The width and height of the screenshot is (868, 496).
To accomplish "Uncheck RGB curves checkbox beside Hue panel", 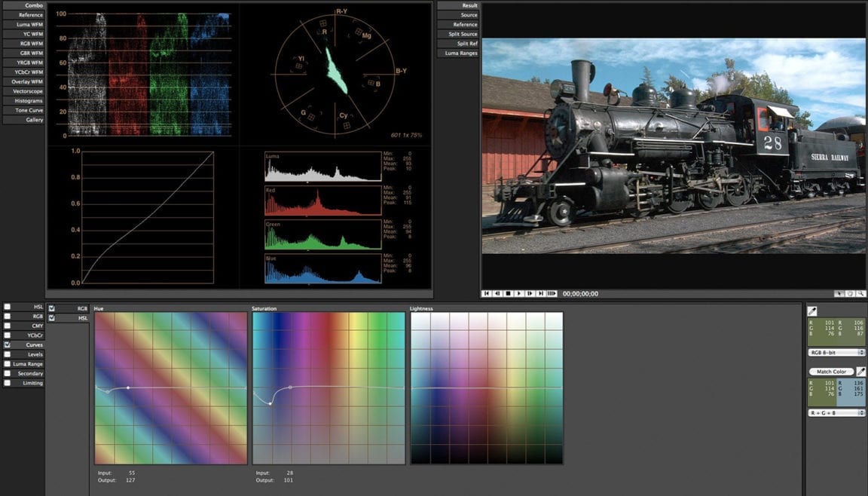I will tap(51, 308).
